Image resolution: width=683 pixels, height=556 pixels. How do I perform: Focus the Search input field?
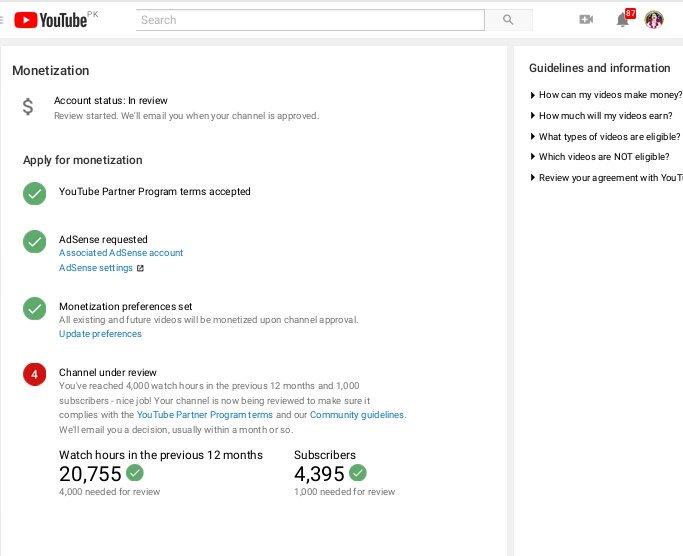pyautogui.click(x=310, y=20)
